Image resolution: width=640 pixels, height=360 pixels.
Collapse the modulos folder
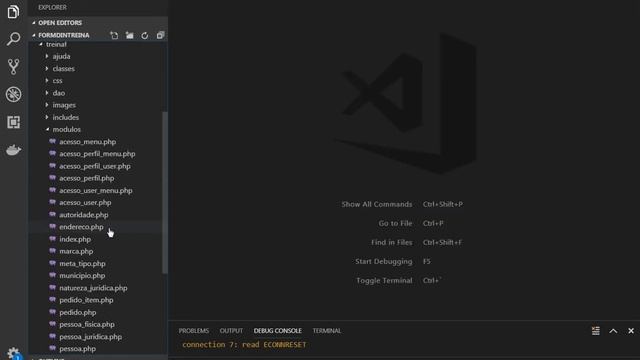98,129
